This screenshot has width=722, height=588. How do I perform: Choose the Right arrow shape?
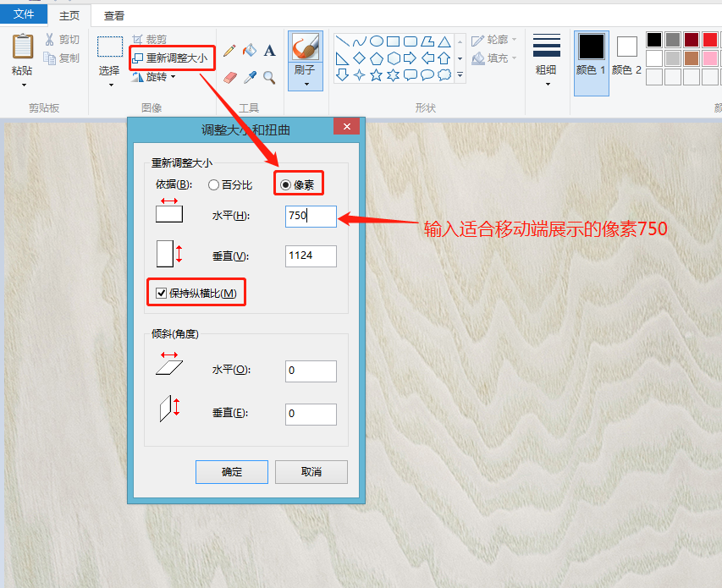[x=410, y=58]
